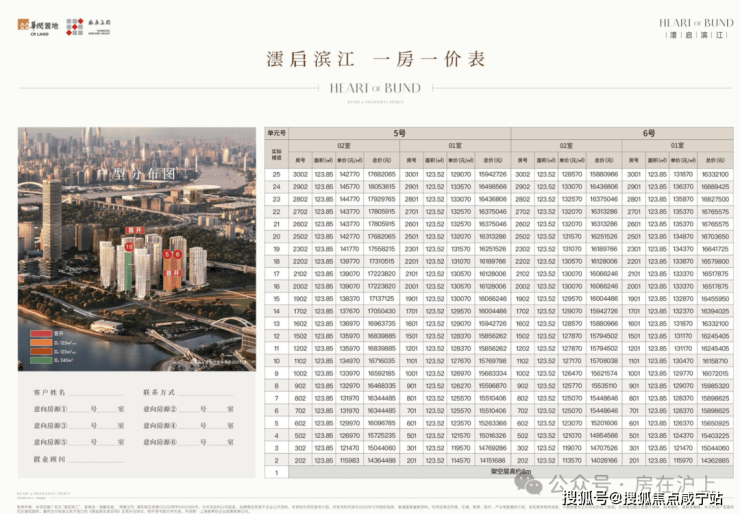The height and width of the screenshot is (514, 740).
Task: Select the Building 5号 column header
Action: coord(399,133)
